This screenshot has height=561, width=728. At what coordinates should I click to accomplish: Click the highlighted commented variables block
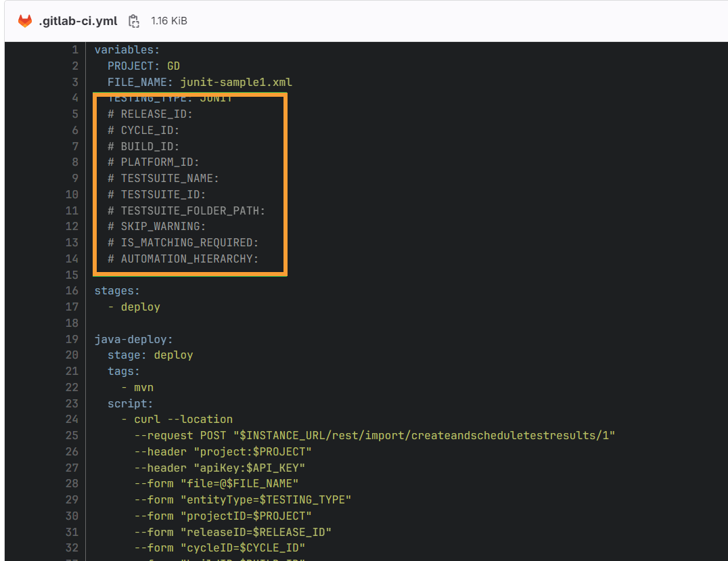coord(189,183)
